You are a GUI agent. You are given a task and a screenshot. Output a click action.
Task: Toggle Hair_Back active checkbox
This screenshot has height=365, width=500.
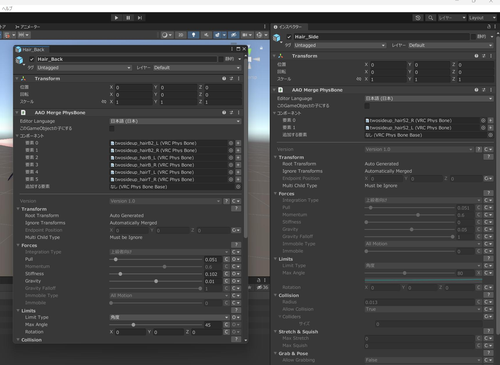click(32, 59)
